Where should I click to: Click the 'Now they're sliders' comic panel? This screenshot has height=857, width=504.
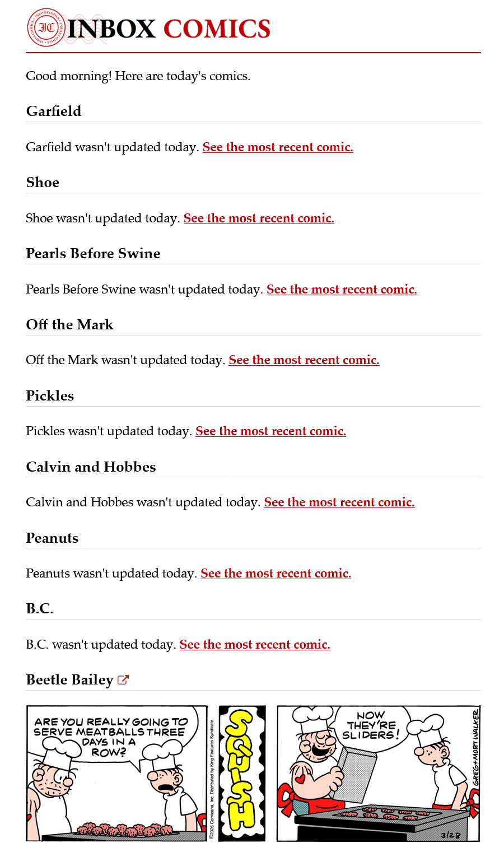[379, 773]
